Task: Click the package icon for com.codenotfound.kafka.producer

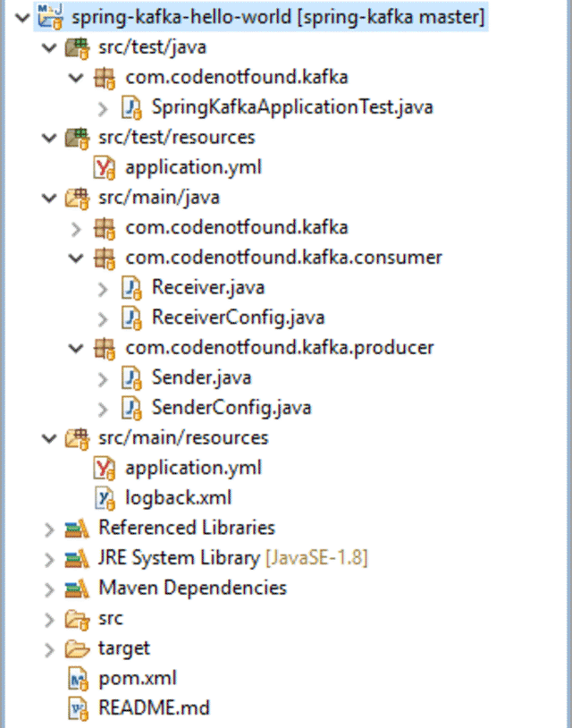Action: coord(106,347)
